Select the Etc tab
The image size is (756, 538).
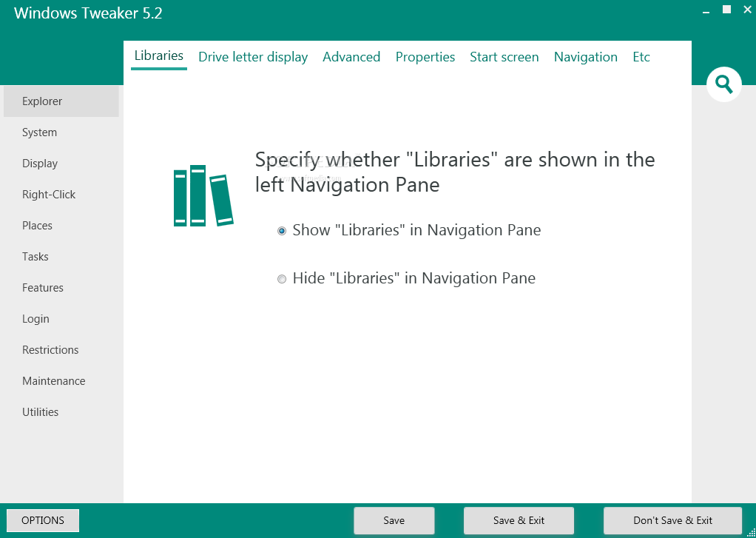pyautogui.click(x=641, y=57)
